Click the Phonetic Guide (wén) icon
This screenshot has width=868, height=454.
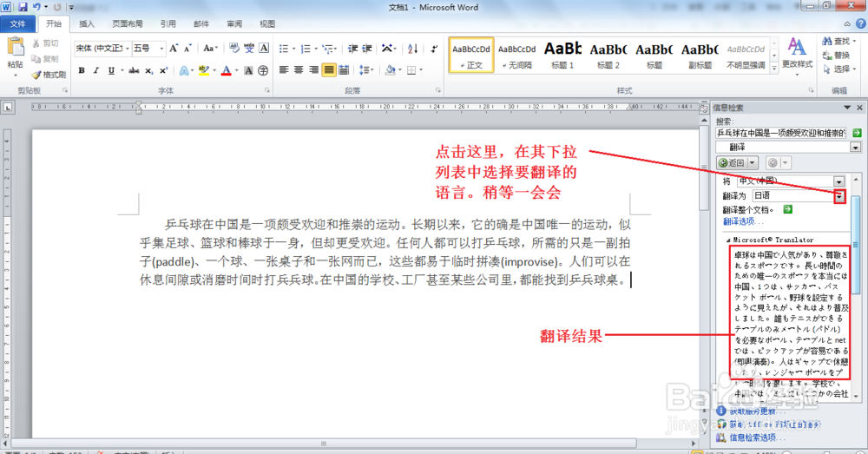pos(249,49)
